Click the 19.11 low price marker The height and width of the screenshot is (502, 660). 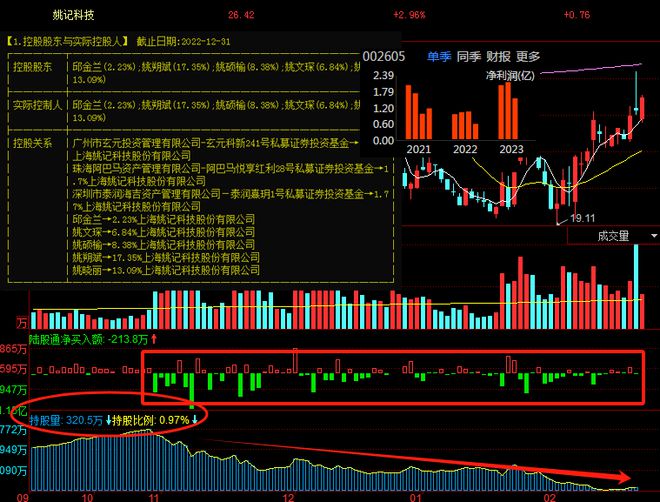tap(582, 218)
